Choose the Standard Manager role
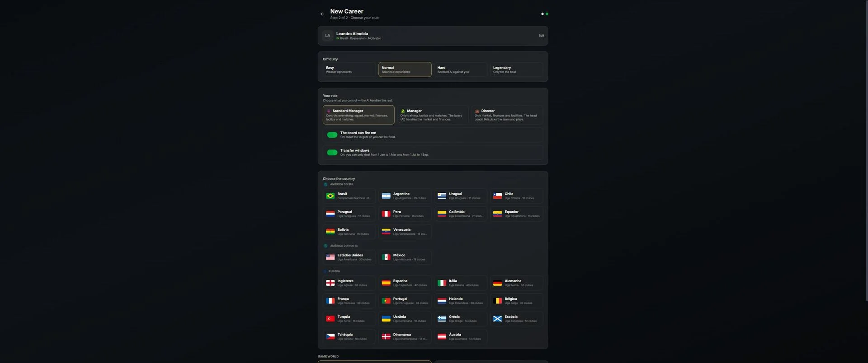The image size is (868, 363). (359, 115)
